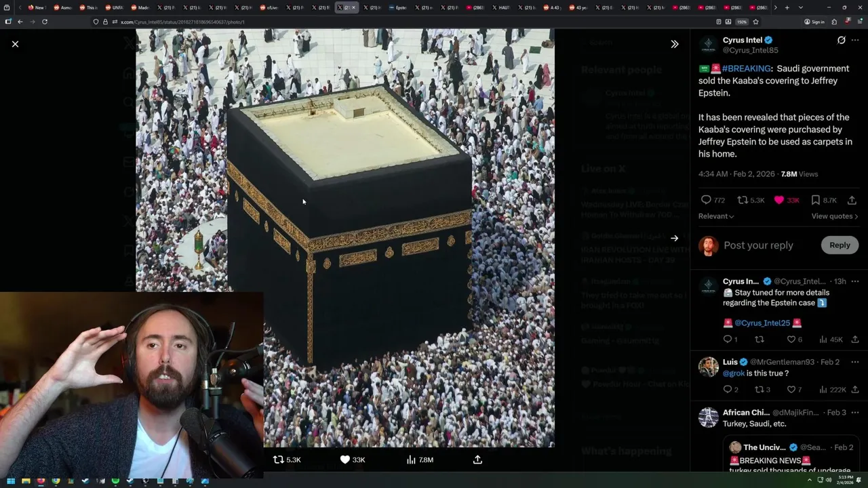This screenshot has width=868, height=488.
Task: Go back using the browser back arrow
Action: pyautogui.click(x=20, y=22)
